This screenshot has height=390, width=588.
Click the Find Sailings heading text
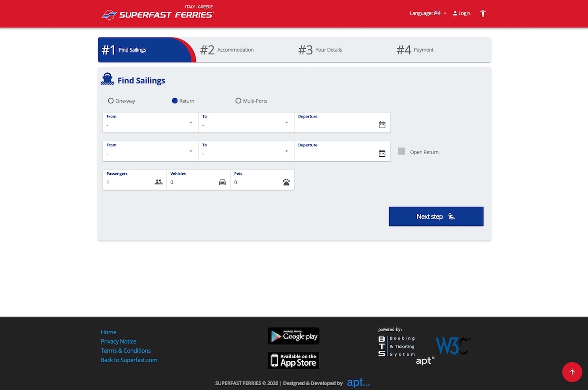click(x=141, y=80)
